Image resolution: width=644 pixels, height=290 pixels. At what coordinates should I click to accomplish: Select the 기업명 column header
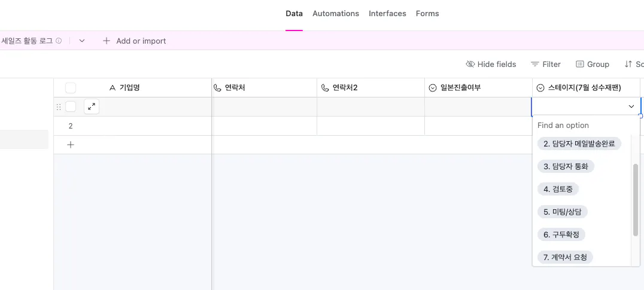coord(133,88)
